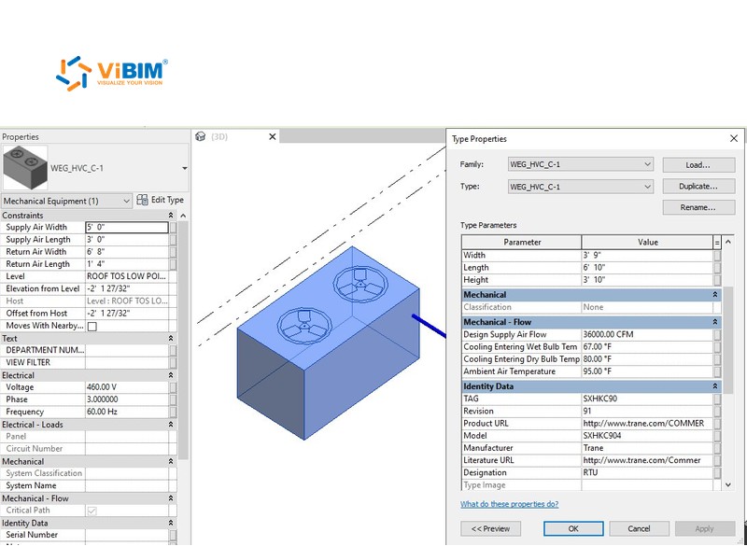Click the Frequency value 60.00 Hz
The width and height of the screenshot is (747, 560).
(127, 412)
